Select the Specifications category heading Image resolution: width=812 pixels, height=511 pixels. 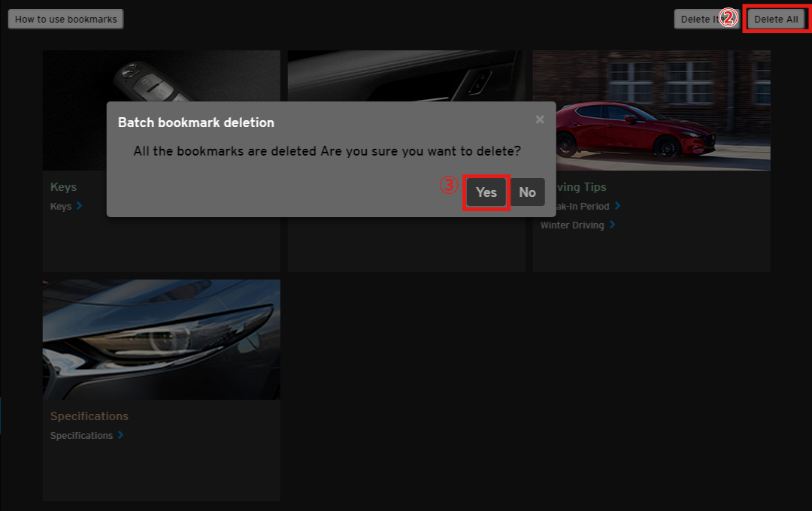coord(89,416)
